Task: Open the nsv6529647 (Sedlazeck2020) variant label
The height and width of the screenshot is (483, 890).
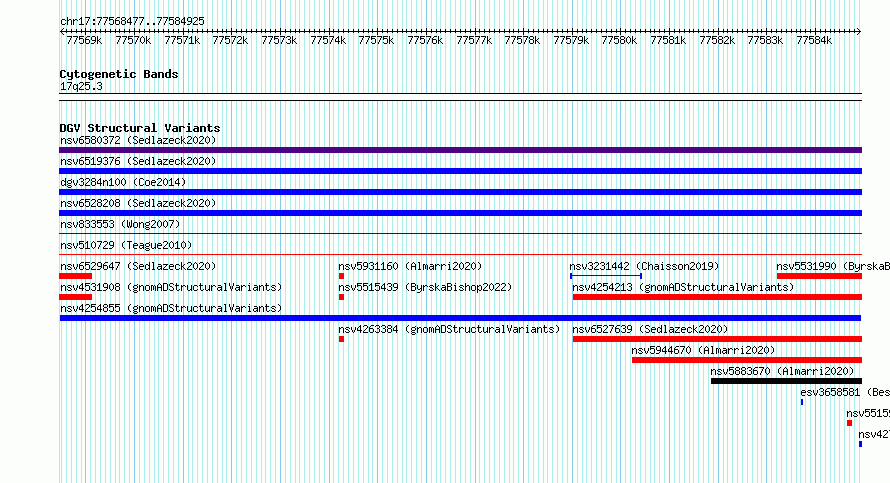Action: click(138, 266)
